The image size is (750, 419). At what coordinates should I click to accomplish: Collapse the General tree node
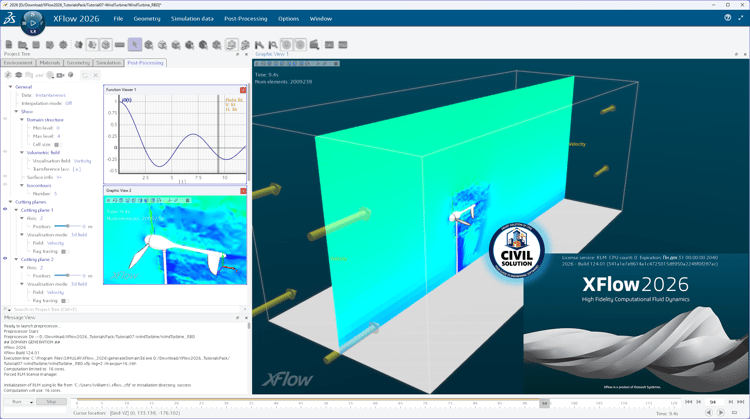tap(11, 87)
